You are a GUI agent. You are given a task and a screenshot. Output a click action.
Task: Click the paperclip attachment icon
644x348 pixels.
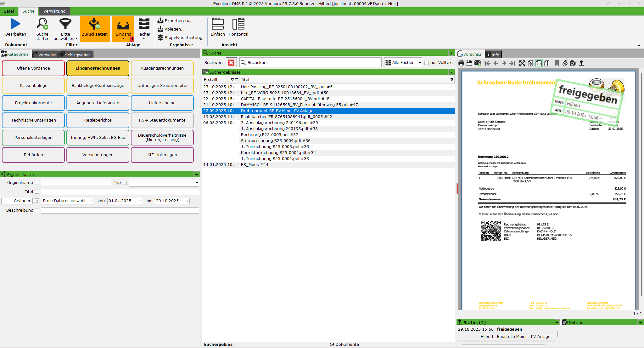coord(565,63)
